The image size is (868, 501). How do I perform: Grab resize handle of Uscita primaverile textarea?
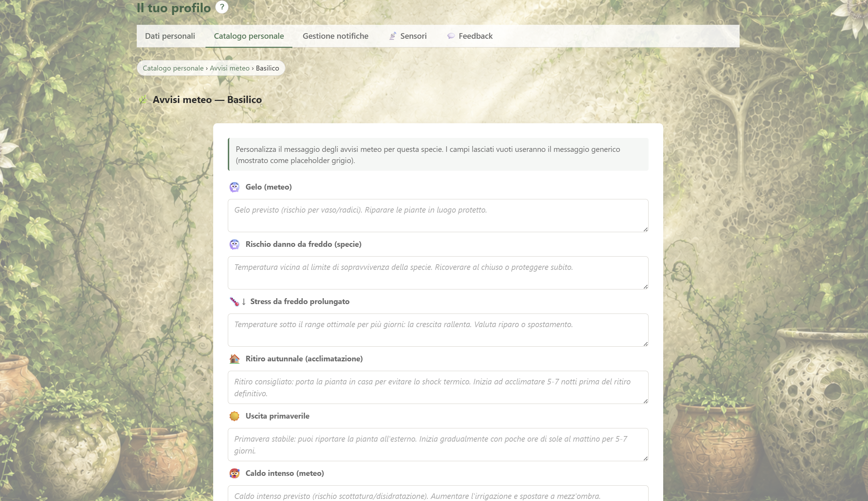click(x=645, y=458)
